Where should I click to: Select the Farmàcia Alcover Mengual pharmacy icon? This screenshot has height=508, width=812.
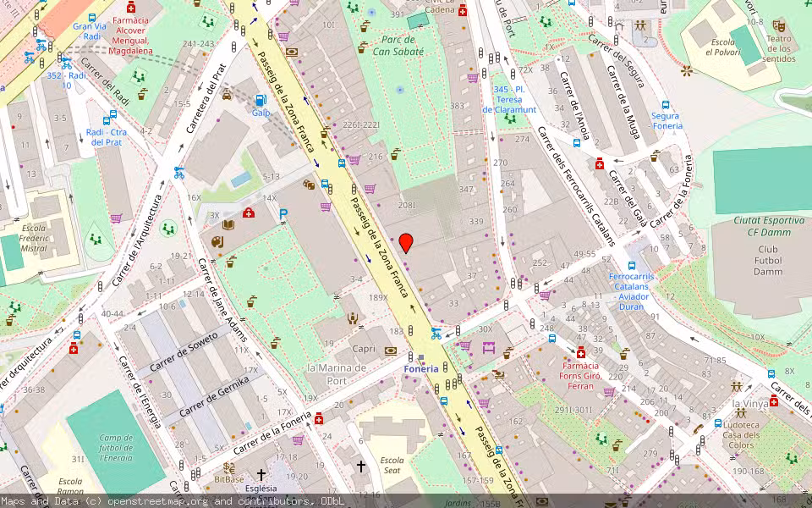coord(131,8)
